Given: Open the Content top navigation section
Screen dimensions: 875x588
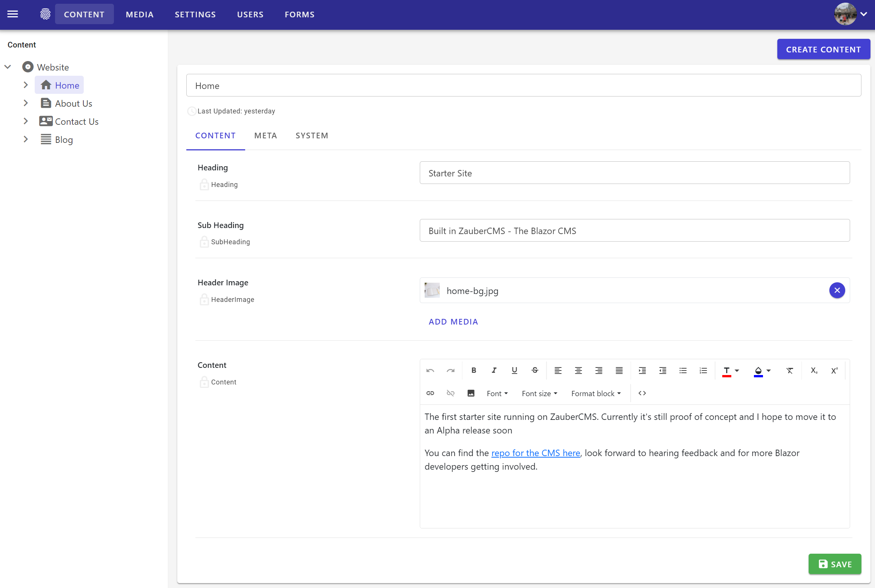Looking at the screenshot, I should pos(84,14).
